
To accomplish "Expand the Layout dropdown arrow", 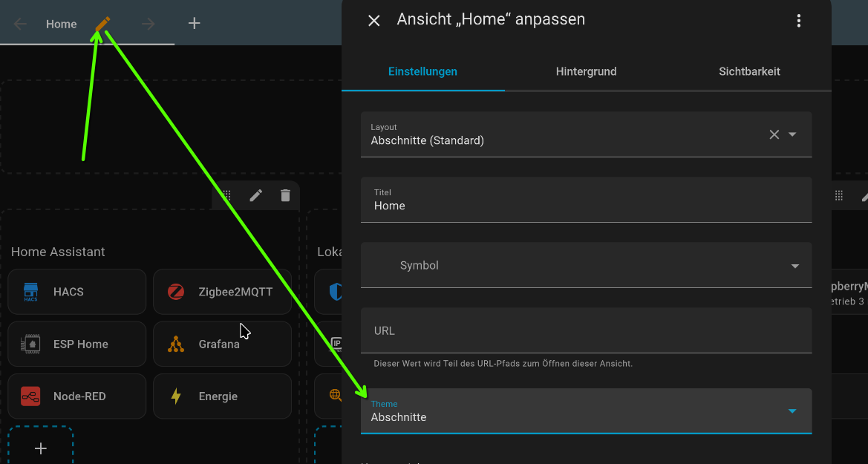I will pyautogui.click(x=792, y=134).
